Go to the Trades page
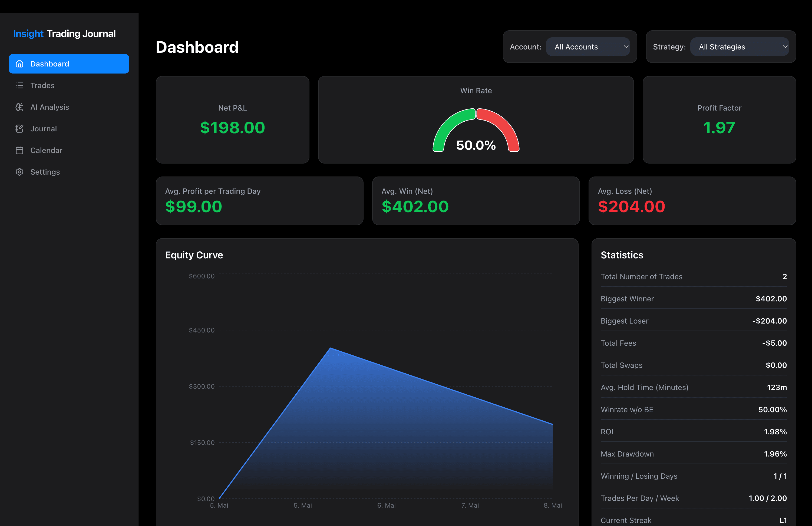The image size is (812, 526). (x=69, y=85)
